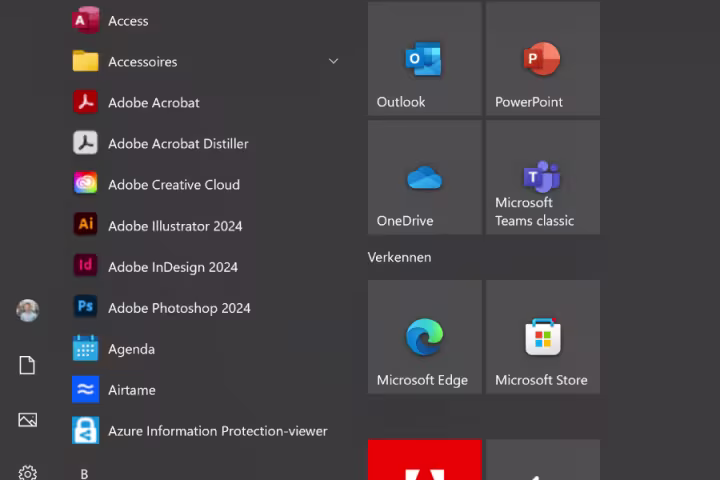Image resolution: width=720 pixels, height=480 pixels.
Task: Click the user account avatar
Action: (28, 311)
